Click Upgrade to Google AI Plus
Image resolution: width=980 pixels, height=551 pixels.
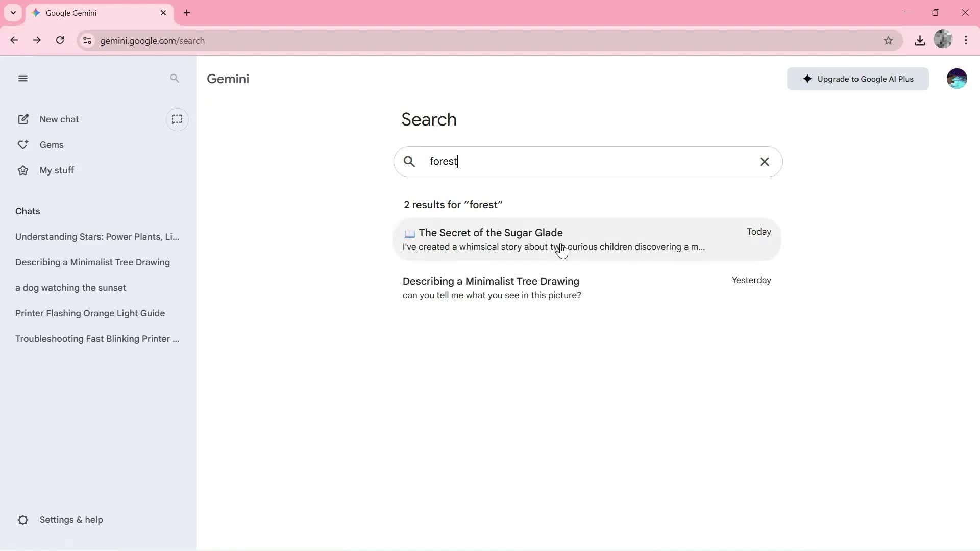click(x=857, y=79)
